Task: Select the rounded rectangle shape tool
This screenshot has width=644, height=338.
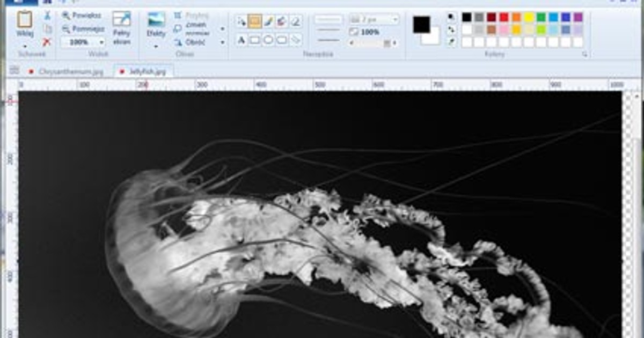Action: 282,40
